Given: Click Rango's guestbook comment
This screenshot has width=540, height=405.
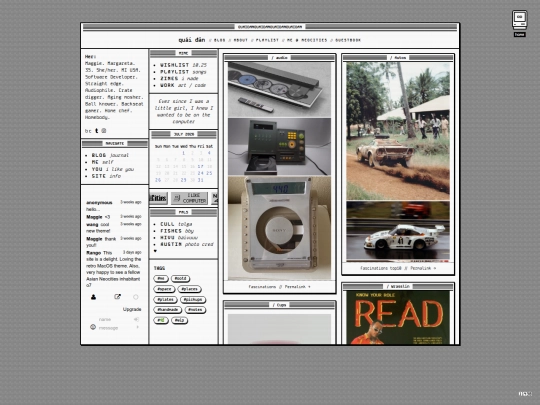Looking at the screenshot, I should (114, 269).
